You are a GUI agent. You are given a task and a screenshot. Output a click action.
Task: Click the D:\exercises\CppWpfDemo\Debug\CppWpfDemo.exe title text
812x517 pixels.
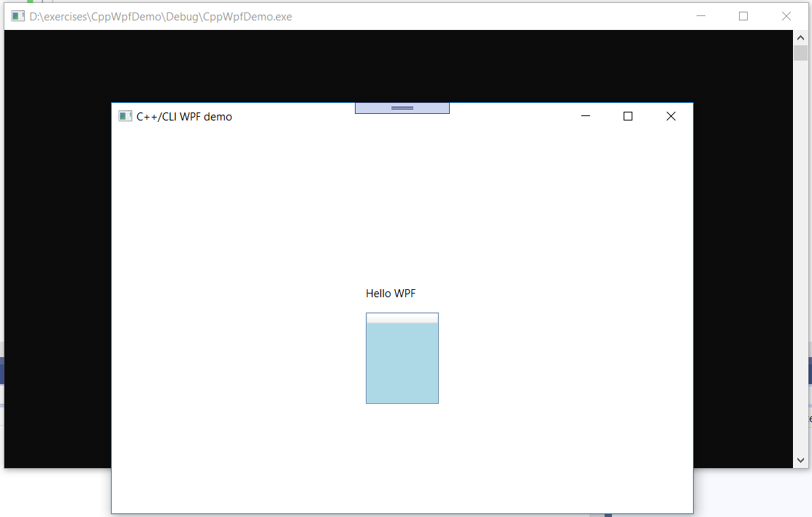161,17
